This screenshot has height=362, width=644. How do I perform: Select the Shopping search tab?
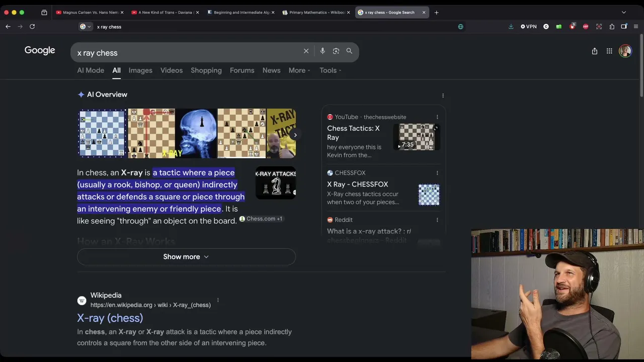(x=206, y=70)
